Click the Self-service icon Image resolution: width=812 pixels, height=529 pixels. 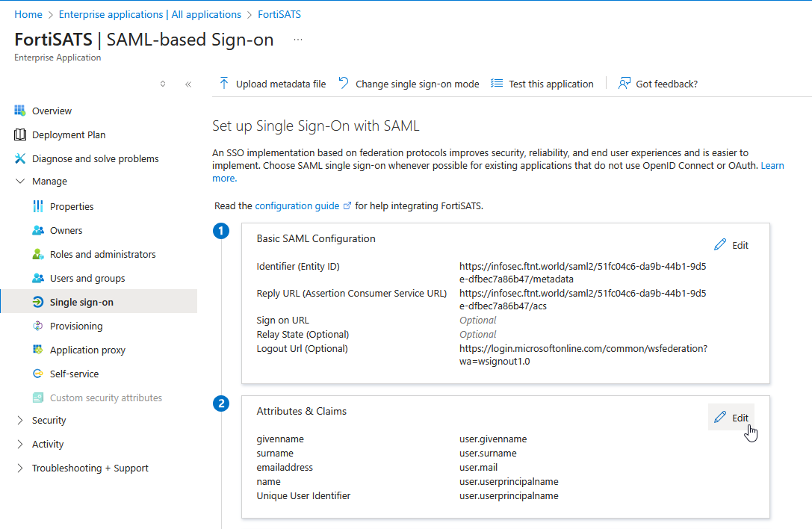click(x=38, y=374)
